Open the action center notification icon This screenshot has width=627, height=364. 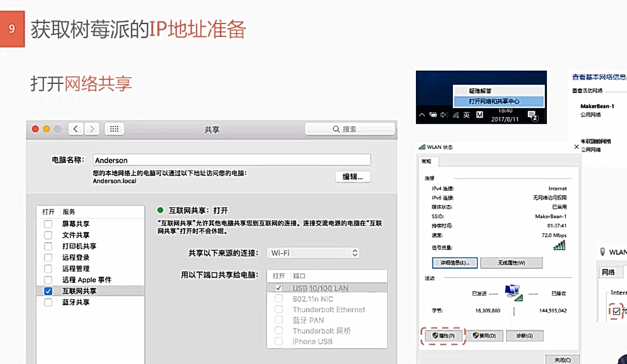coord(533,115)
